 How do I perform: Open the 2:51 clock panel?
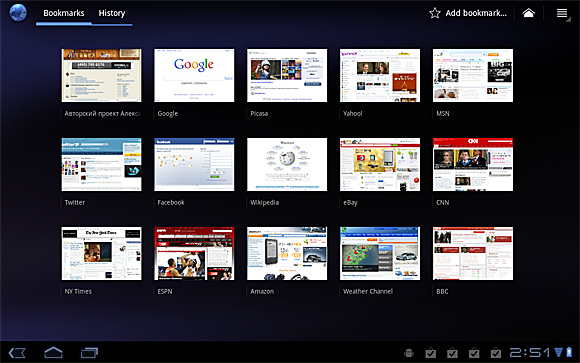tap(529, 352)
